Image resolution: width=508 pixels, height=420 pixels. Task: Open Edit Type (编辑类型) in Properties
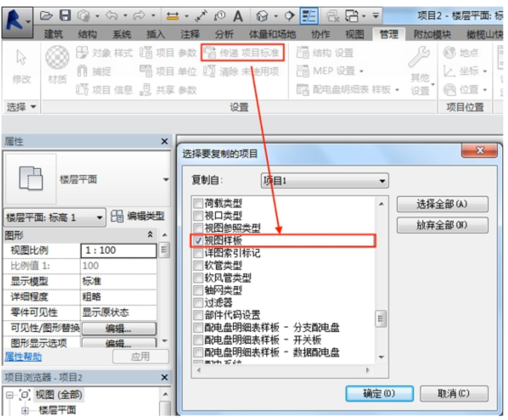point(138,218)
